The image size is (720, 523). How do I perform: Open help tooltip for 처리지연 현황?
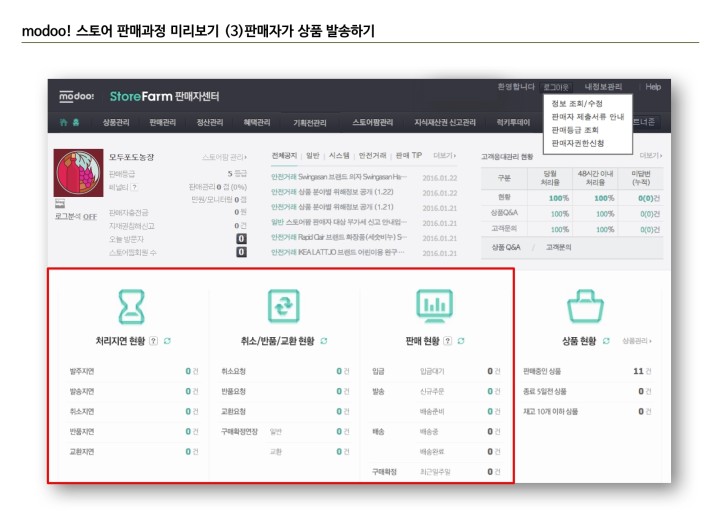tap(154, 341)
